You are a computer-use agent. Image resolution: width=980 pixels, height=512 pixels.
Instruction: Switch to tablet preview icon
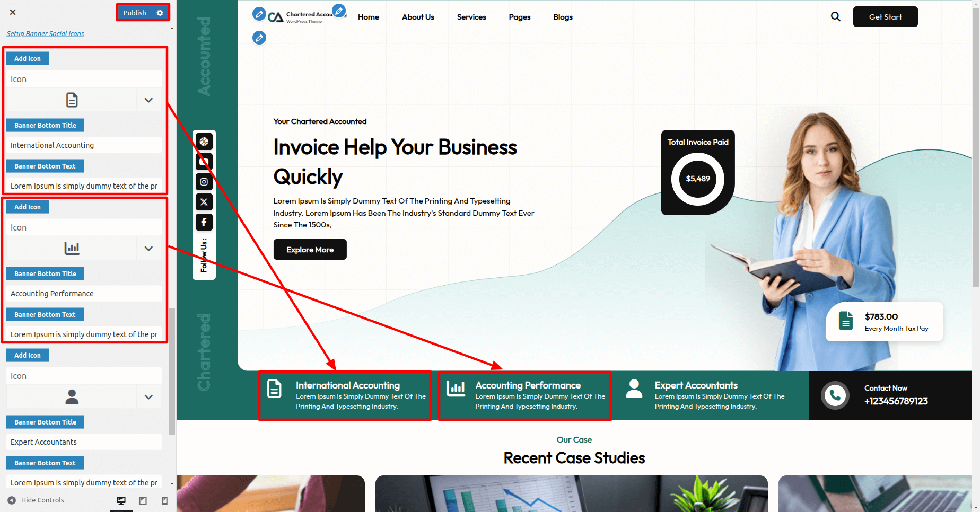(143, 501)
